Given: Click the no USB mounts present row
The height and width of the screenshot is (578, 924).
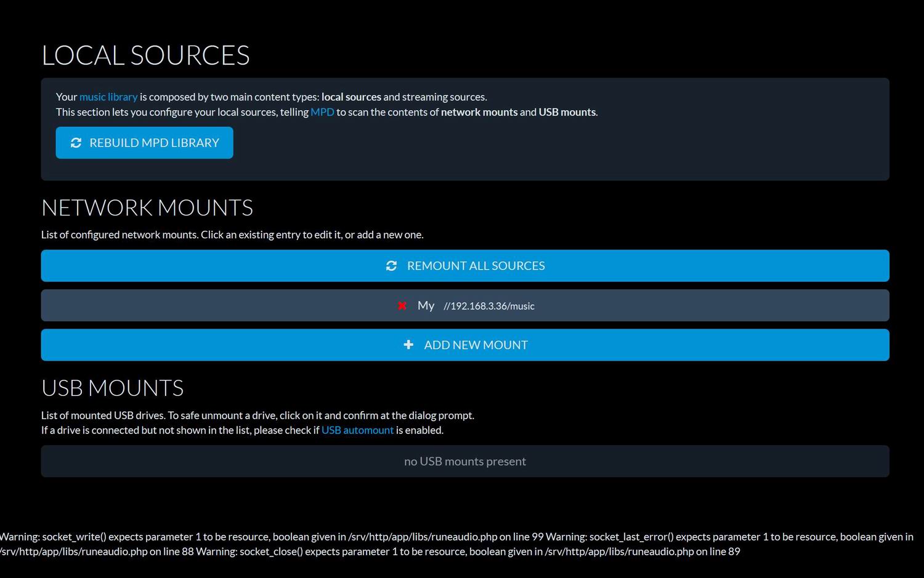Looking at the screenshot, I should tap(465, 461).
